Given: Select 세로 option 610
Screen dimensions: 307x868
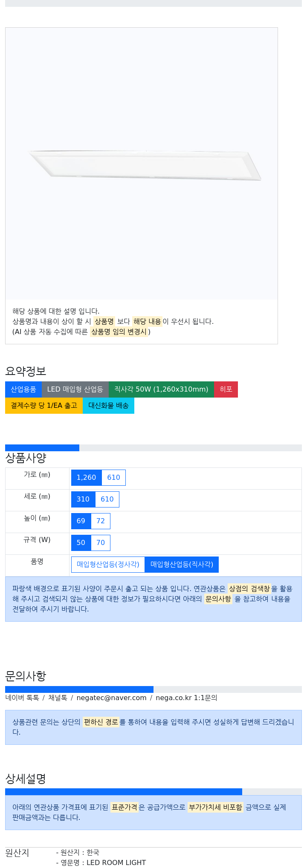Looking at the screenshot, I should pyautogui.click(x=107, y=499).
